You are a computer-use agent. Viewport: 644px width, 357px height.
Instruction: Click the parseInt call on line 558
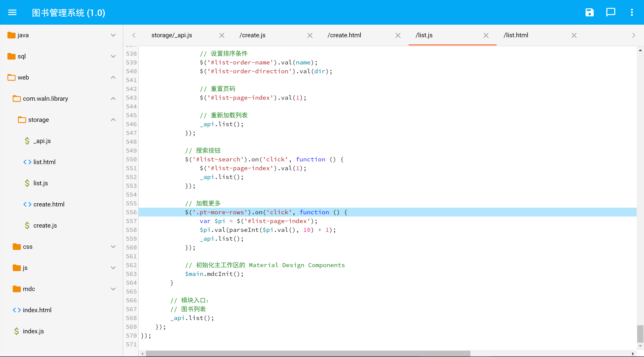244,230
